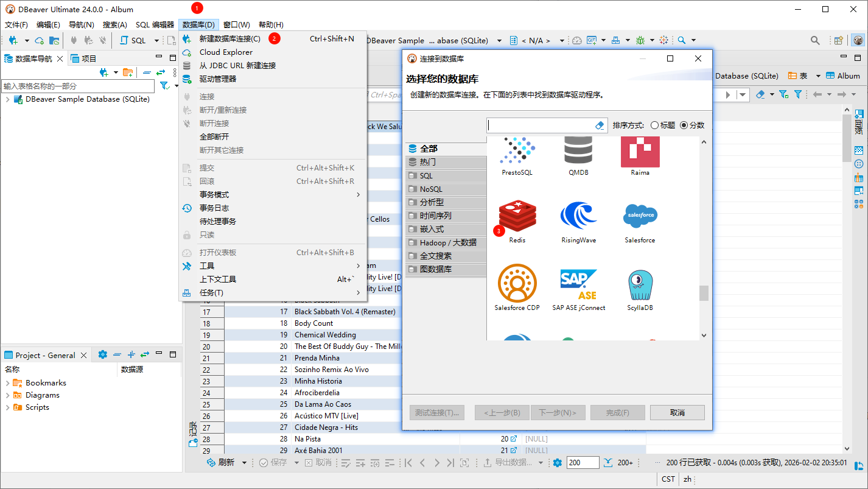The image size is (868, 489).
Task: Select the 图数据库 category
Action: [446, 270]
